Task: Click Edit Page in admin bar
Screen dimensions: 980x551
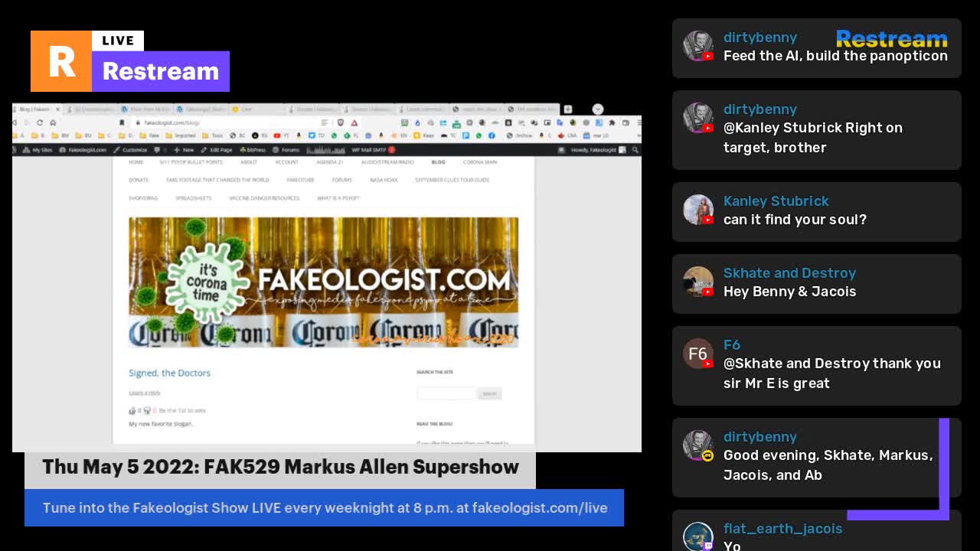Action: [x=216, y=150]
